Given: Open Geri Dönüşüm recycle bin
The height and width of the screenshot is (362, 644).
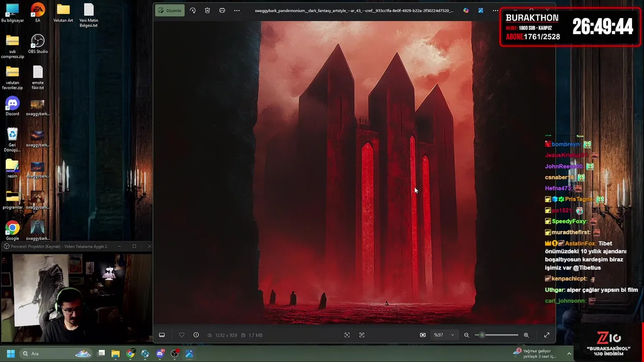Looking at the screenshot, I should tap(13, 141).
